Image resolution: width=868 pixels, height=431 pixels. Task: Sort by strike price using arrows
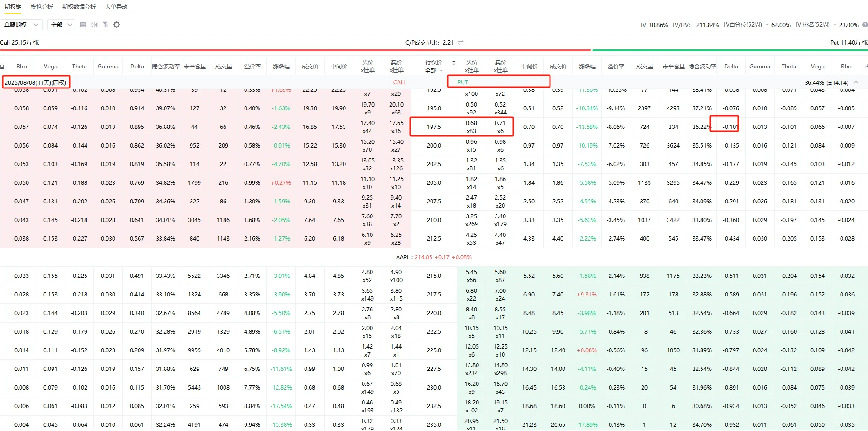[x=454, y=62]
